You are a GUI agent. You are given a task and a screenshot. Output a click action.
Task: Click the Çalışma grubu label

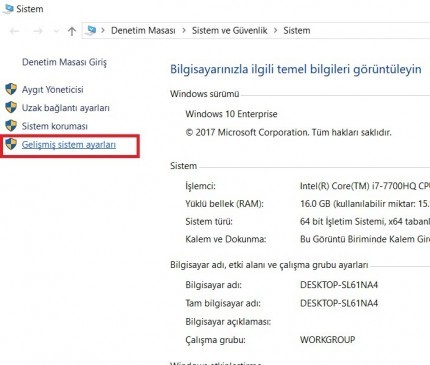pos(215,340)
